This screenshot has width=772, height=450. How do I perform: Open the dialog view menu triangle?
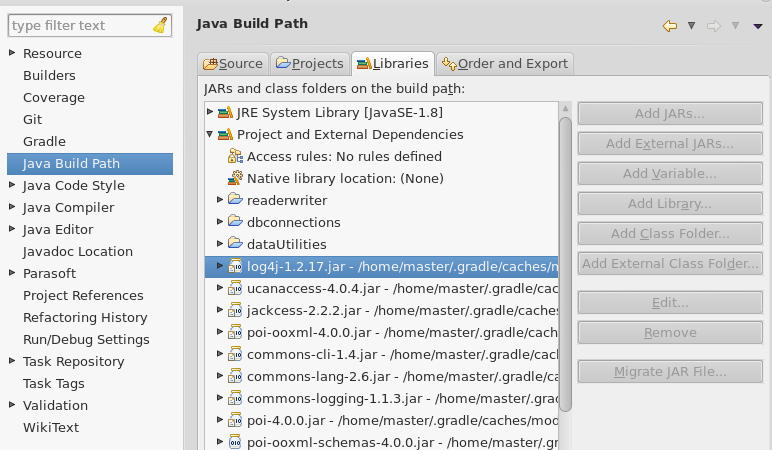(x=758, y=26)
